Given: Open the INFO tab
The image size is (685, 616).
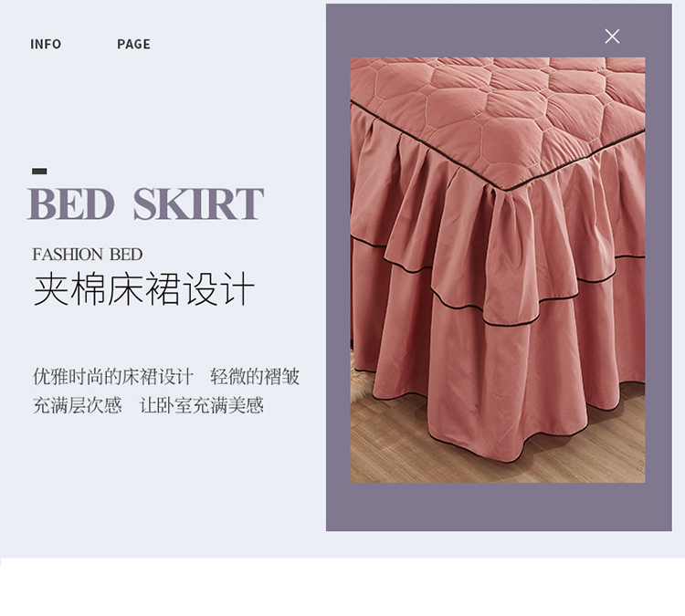Looking at the screenshot, I should coord(46,44).
